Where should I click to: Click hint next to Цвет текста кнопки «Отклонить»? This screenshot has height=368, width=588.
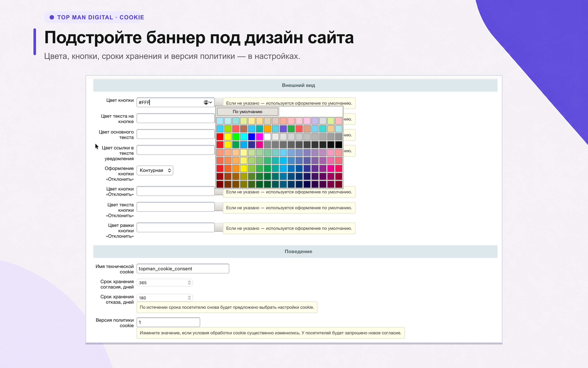click(289, 208)
